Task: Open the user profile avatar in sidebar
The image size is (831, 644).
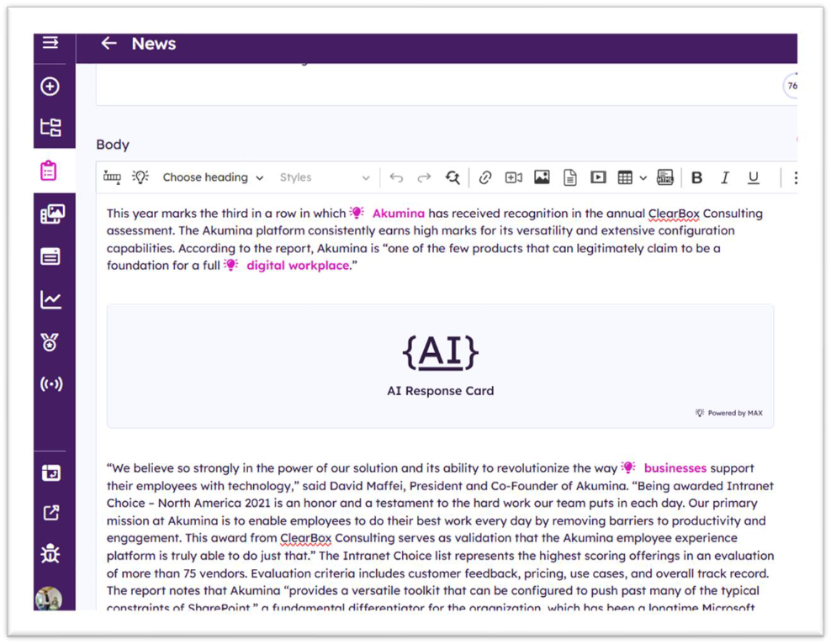Action: coord(49,599)
